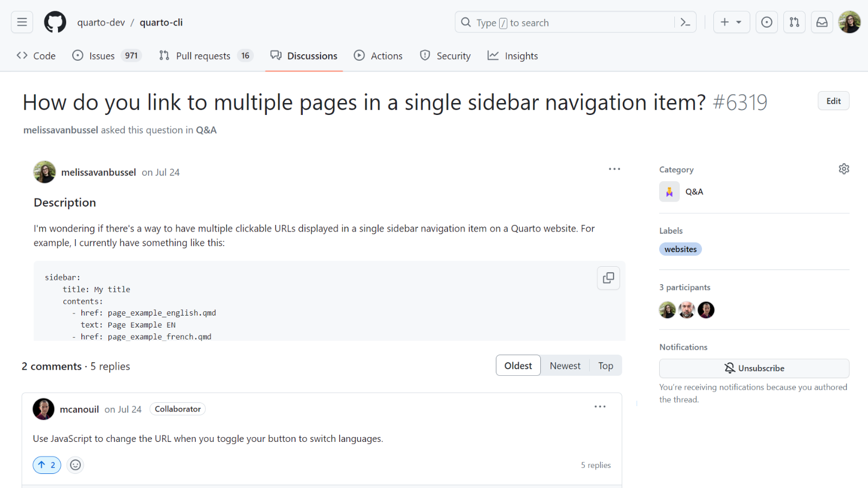868x488 pixels.
Task: Open the hamburger navigation menu
Action: coord(22,22)
